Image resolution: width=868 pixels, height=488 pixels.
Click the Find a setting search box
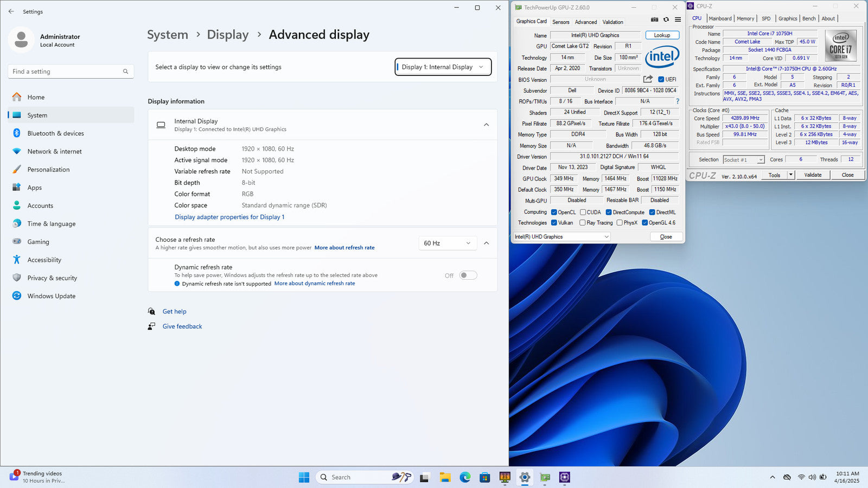click(x=71, y=72)
